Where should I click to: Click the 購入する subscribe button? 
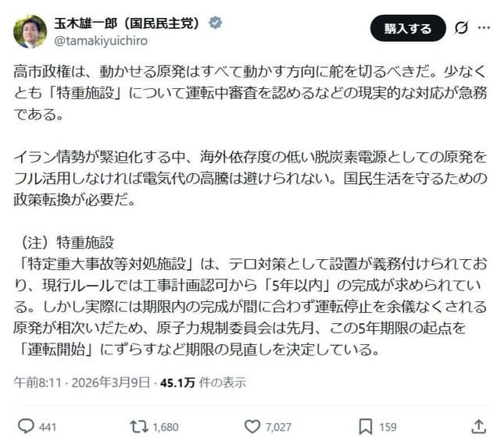(407, 29)
